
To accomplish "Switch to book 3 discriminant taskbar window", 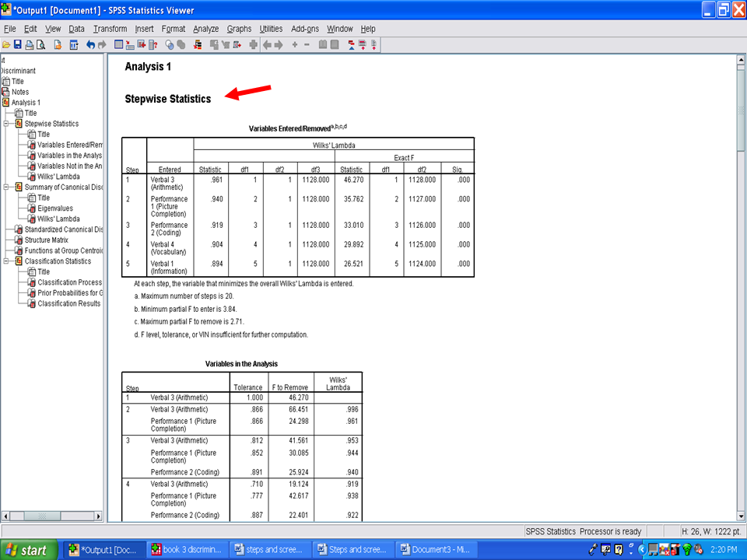I will [x=188, y=550].
